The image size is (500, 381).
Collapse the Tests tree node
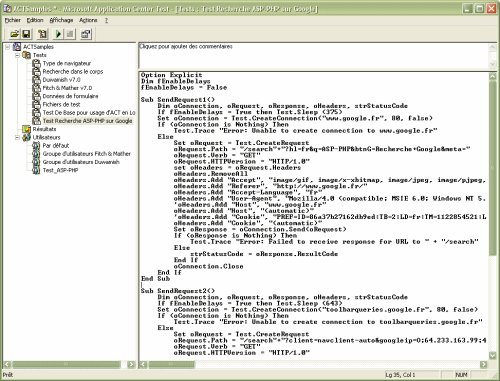tap(17, 55)
